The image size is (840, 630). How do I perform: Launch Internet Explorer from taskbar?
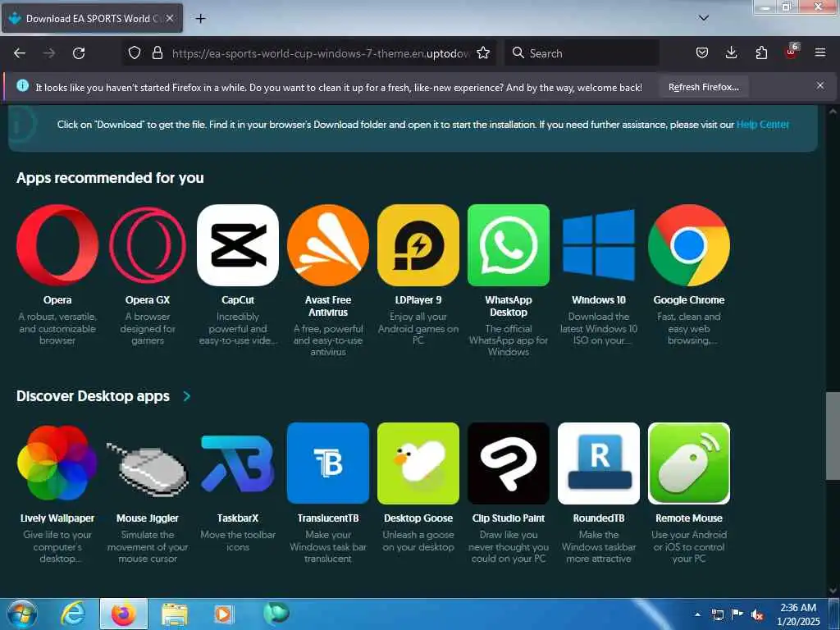[73, 614]
